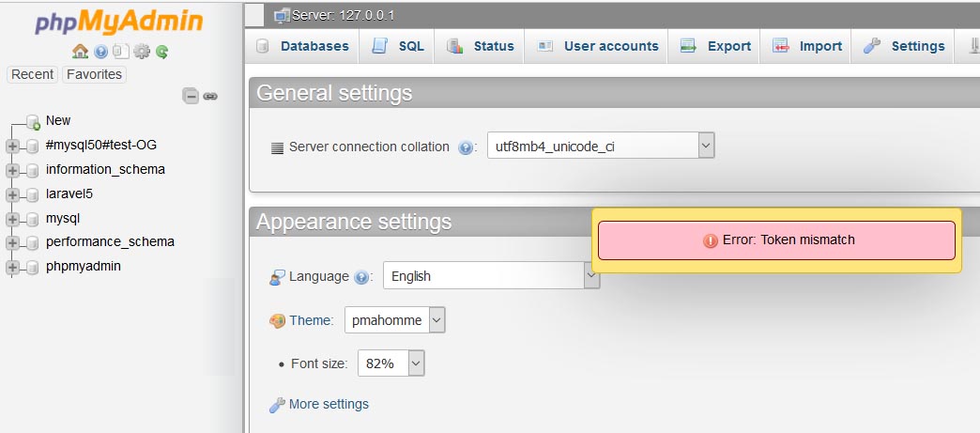Click the server monitor icon in breadcrumb

click(x=282, y=16)
